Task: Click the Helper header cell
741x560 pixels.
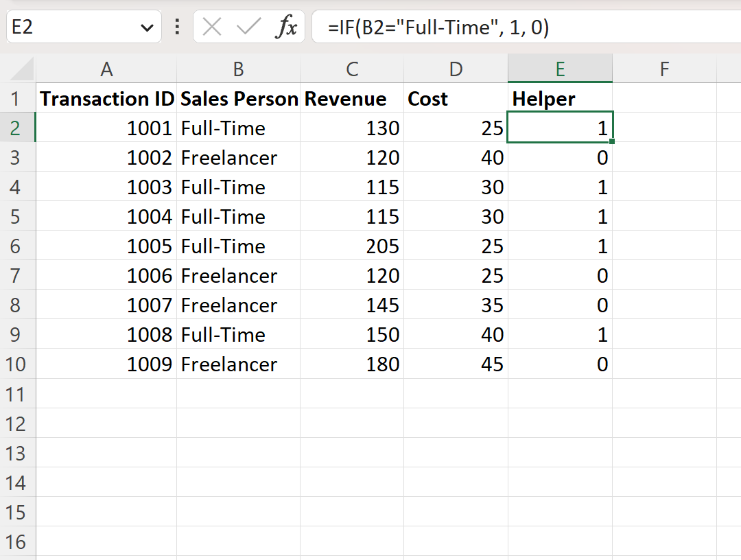Action: 560,98
